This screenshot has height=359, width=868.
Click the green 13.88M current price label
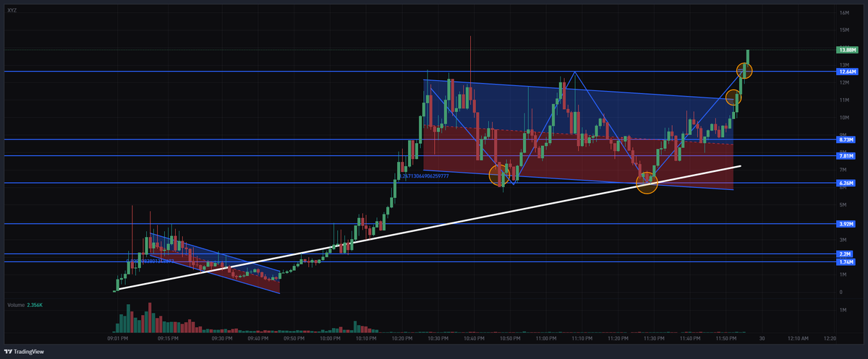point(846,50)
